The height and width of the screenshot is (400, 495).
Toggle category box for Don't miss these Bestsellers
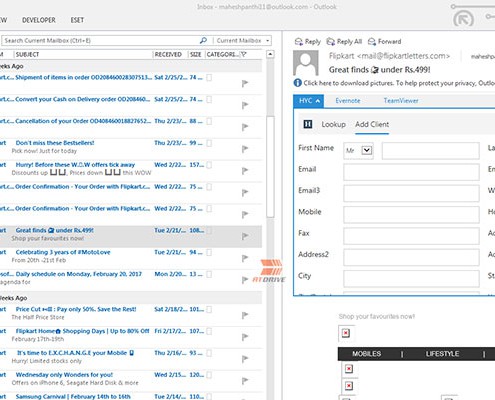click(209, 143)
